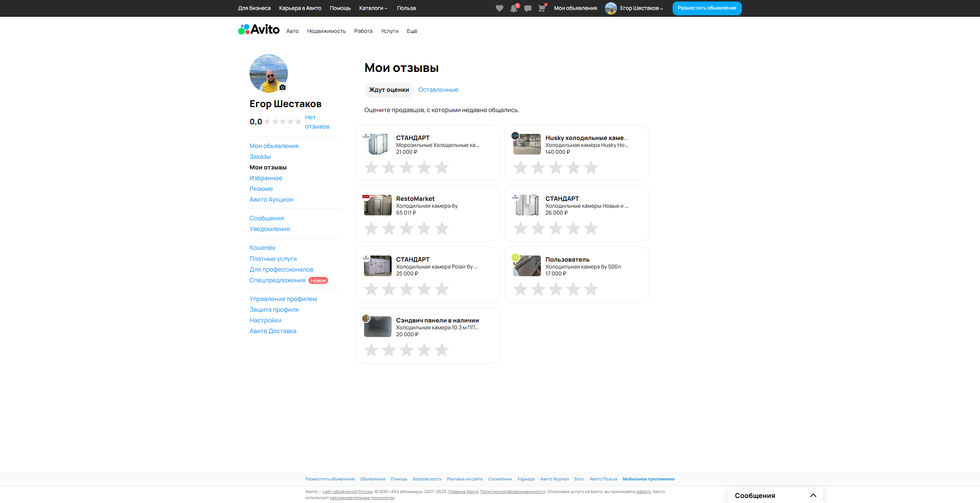Rate RestoMarket seller with five stars
Image resolution: width=980 pixels, height=503 pixels.
tap(442, 228)
